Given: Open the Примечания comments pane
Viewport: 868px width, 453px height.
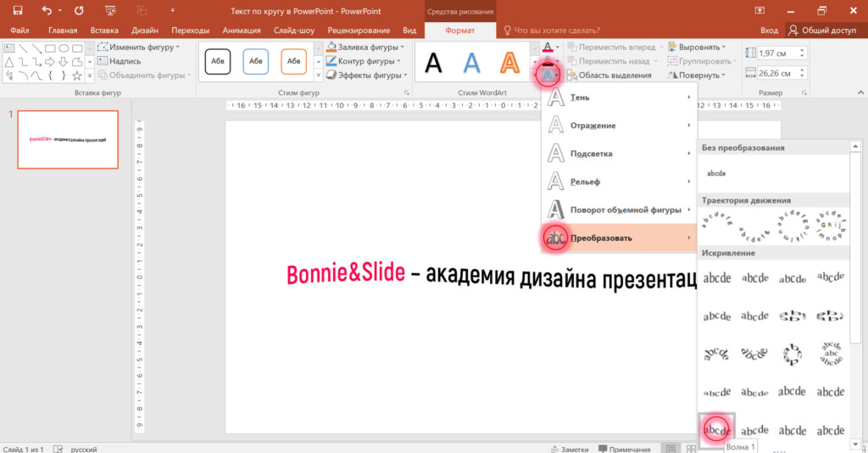Looking at the screenshot, I should [625, 449].
